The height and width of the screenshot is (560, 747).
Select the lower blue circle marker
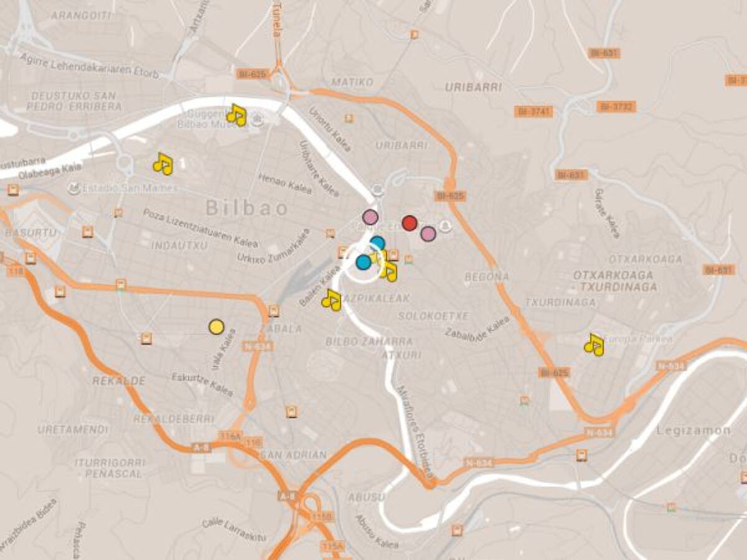point(364,262)
